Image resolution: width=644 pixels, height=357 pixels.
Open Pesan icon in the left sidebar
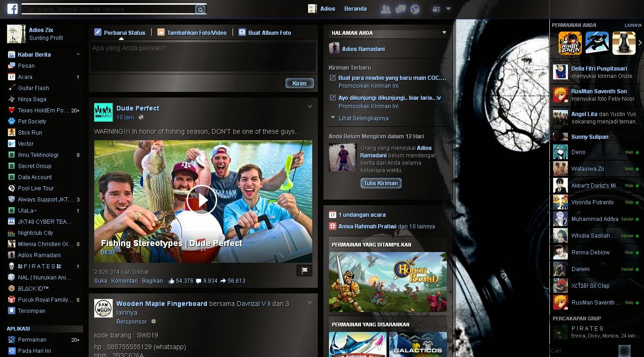pyautogui.click(x=12, y=66)
